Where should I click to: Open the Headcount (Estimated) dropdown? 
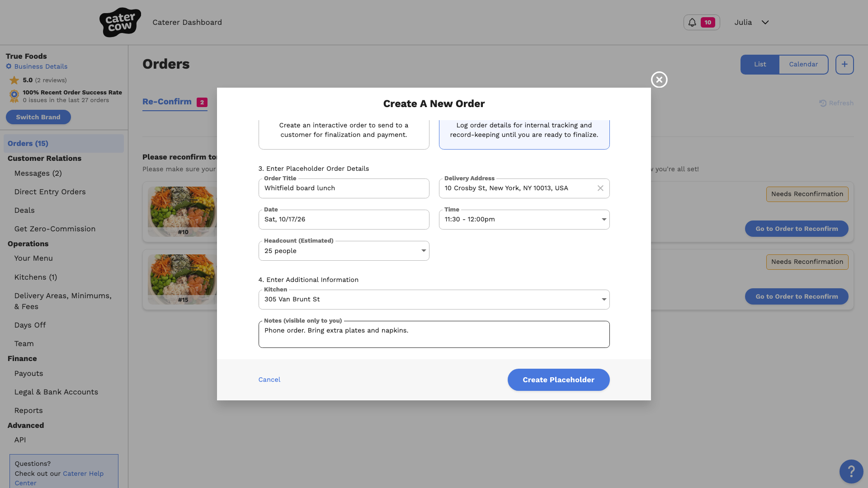pyautogui.click(x=344, y=251)
